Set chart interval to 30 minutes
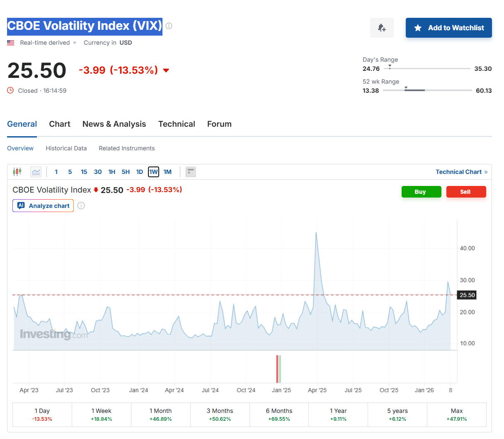This screenshot has width=504, height=439. (x=98, y=172)
